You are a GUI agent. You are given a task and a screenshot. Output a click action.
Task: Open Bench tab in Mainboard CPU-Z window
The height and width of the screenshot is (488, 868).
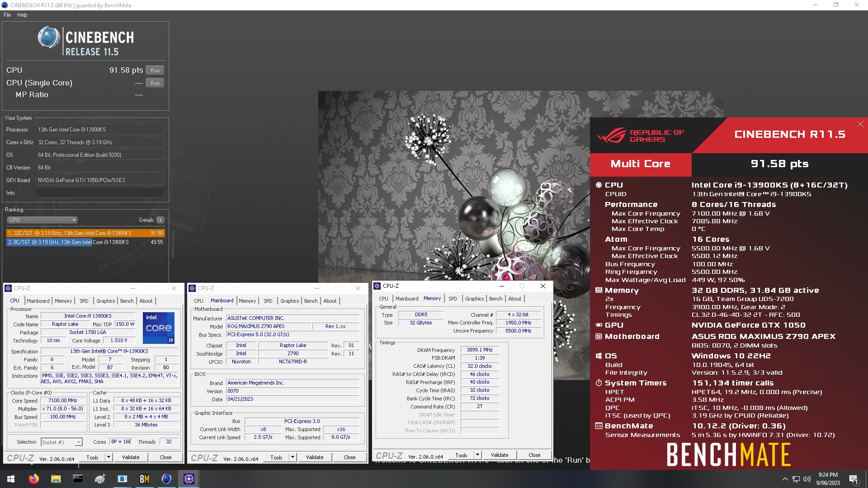tap(311, 301)
